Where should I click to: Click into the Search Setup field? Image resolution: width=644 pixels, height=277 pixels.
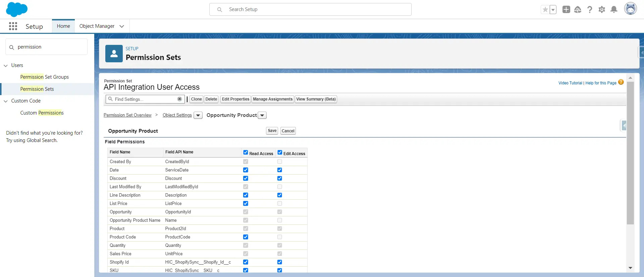[310, 9]
